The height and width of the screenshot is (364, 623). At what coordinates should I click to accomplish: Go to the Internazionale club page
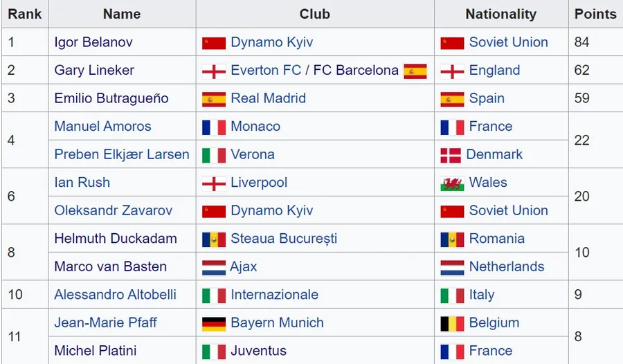pos(274,295)
